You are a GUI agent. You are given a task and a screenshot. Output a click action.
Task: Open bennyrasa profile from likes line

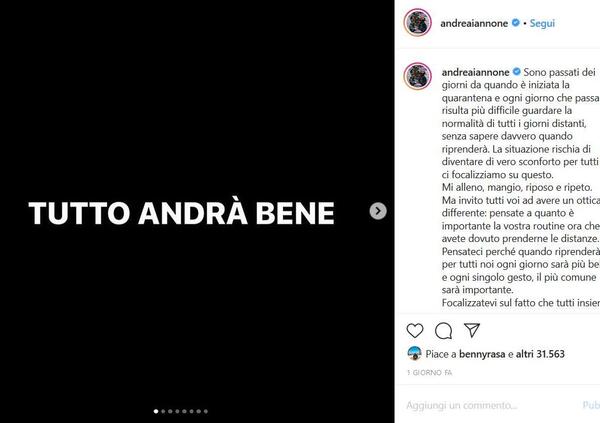coord(482,354)
